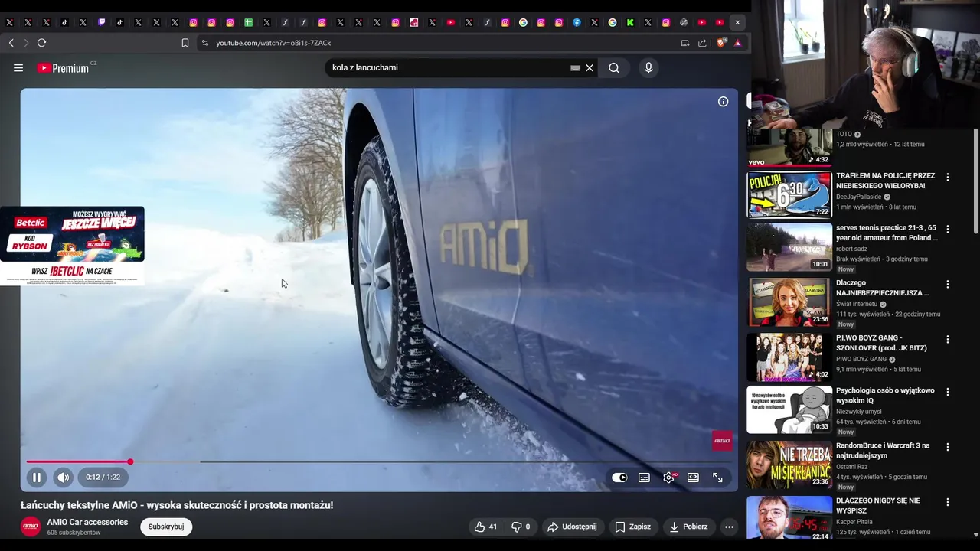Open more actions menu below the video

coord(729,527)
